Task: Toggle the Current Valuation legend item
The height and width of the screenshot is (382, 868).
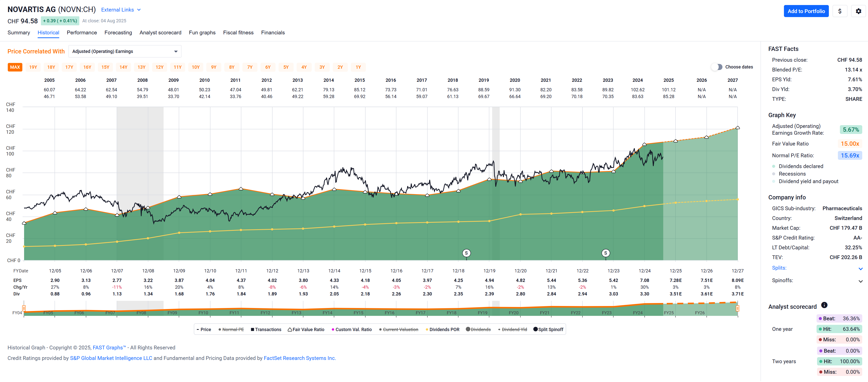Action: tap(399, 329)
